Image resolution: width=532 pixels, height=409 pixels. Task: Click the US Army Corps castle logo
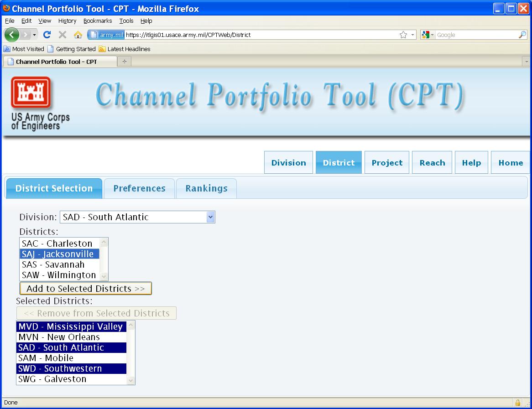coord(31,92)
